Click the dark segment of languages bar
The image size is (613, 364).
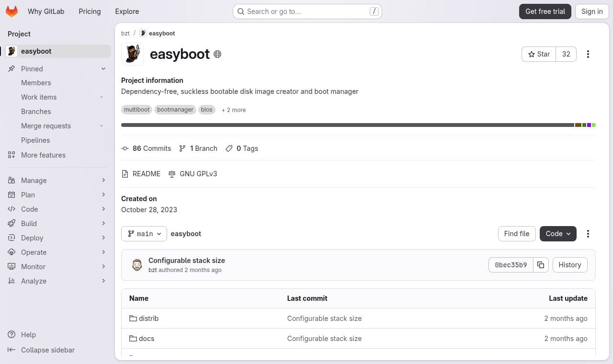click(x=348, y=125)
